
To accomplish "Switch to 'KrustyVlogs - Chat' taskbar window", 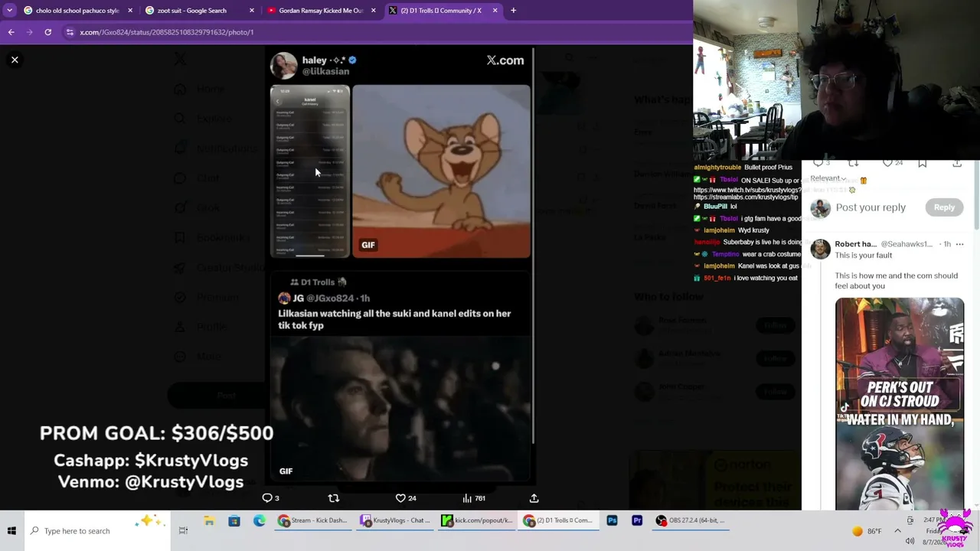I will 396,521.
